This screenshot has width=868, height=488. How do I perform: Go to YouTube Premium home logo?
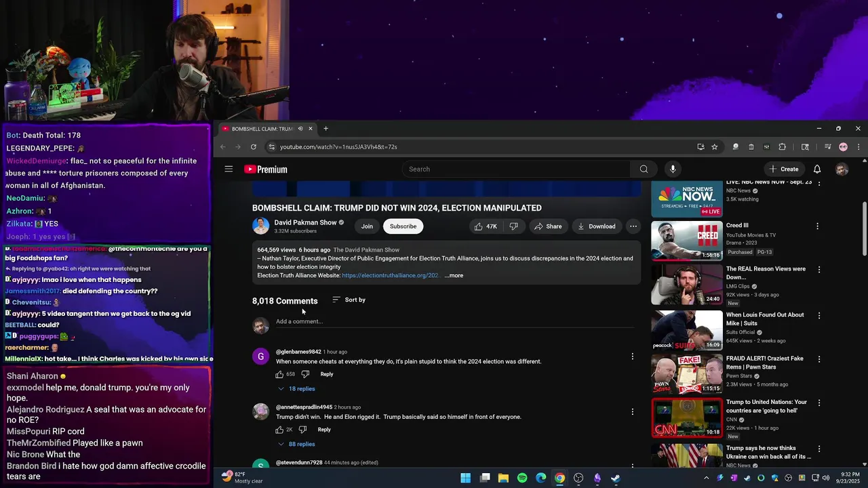[266, 169]
